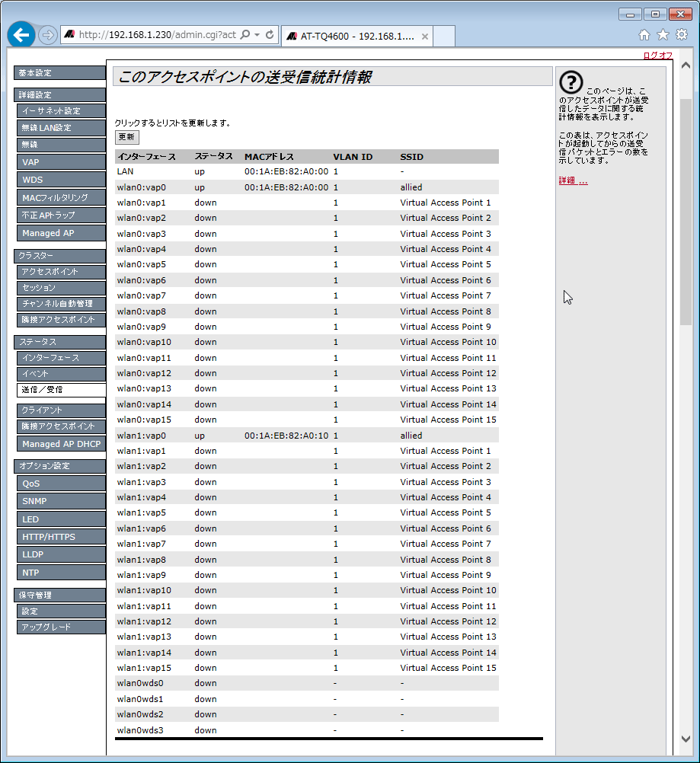This screenshot has height=763, width=700.
Task: Click wlan1:vap0 interface cell
Action: (141, 436)
